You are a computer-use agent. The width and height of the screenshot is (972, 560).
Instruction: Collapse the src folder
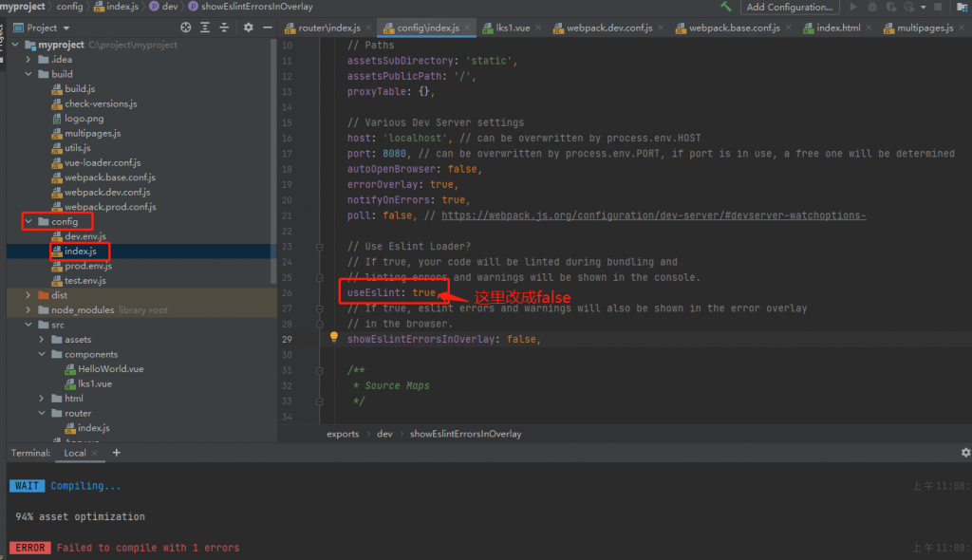click(28, 325)
